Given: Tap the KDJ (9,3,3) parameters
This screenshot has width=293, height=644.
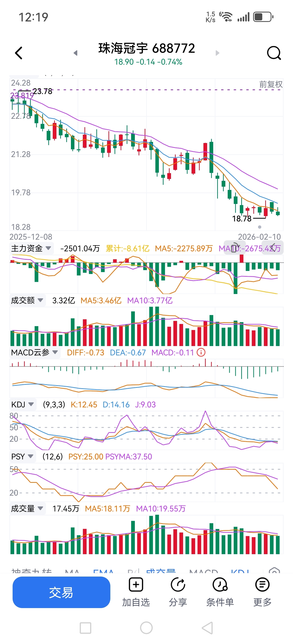Looking at the screenshot, I should point(54,405).
